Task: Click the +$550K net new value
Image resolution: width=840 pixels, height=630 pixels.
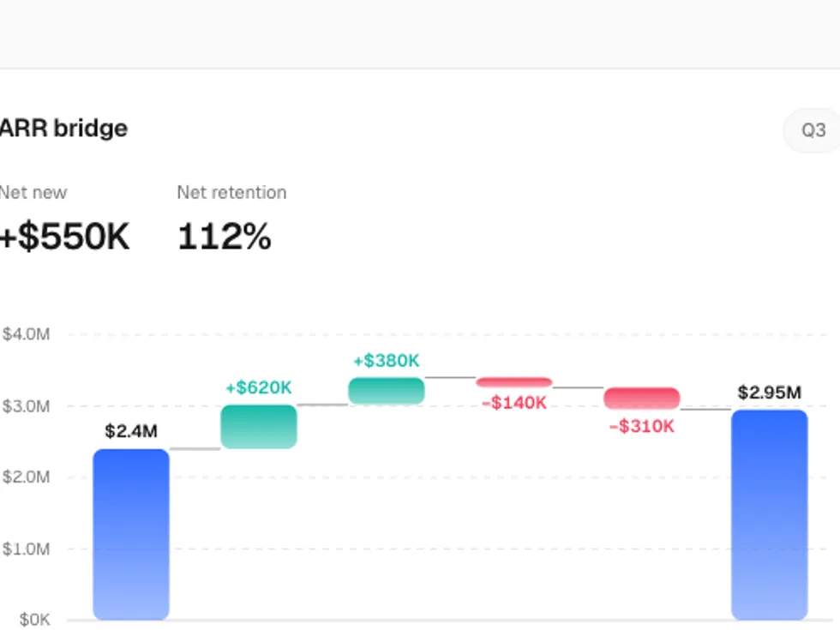Action: coord(64,237)
